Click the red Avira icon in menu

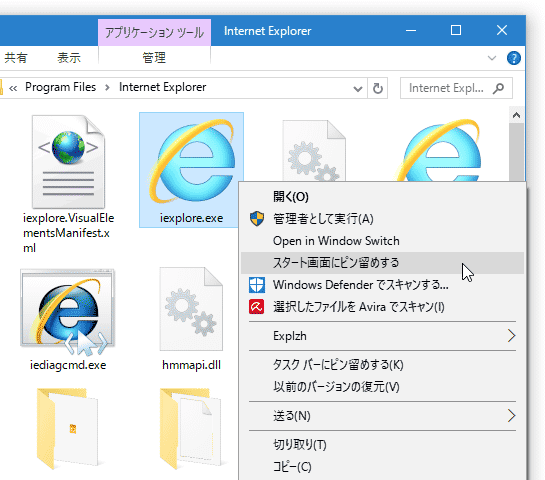coord(257,307)
